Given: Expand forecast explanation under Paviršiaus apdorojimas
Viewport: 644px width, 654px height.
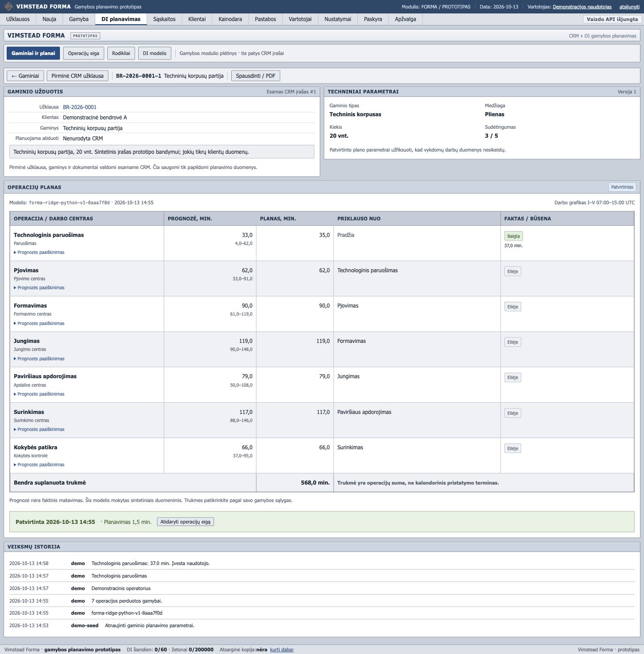Looking at the screenshot, I should point(39,394).
